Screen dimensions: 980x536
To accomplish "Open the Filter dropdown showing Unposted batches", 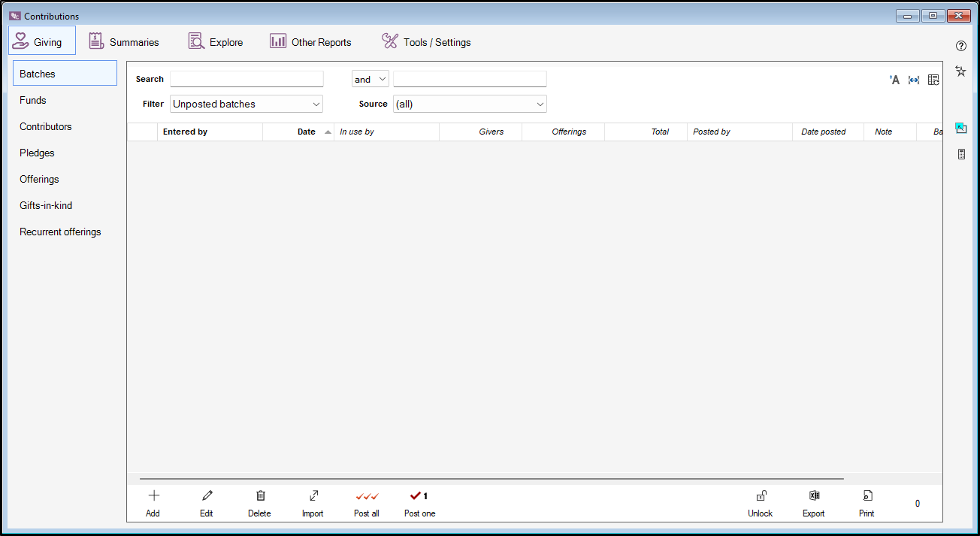I will pos(247,104).
